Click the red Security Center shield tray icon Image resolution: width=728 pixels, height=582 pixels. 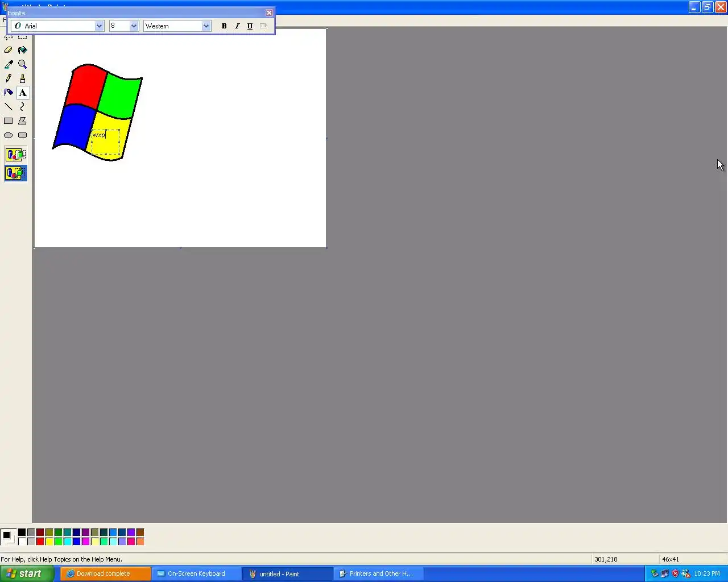pyautogui.click(x=675, y=573)
